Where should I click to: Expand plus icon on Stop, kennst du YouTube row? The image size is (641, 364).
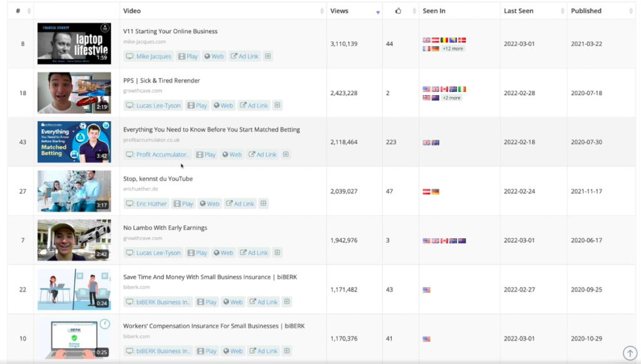264,203
